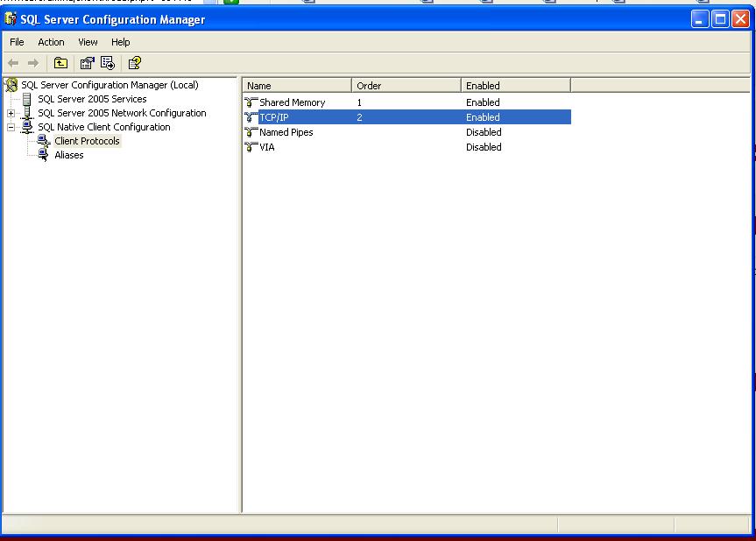The height and width of the screenshot is (541, 756).
Task: Select the VIA protocol name
Action: click(266, 147)
